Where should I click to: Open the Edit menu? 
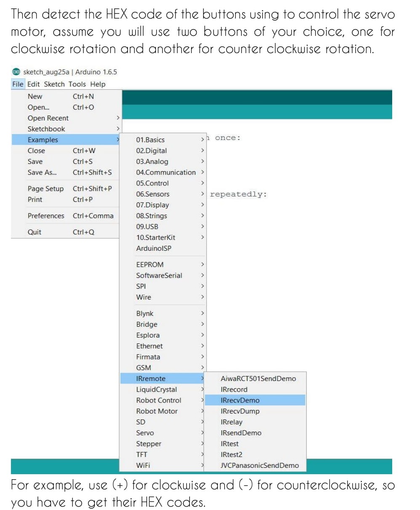point(33,84)
